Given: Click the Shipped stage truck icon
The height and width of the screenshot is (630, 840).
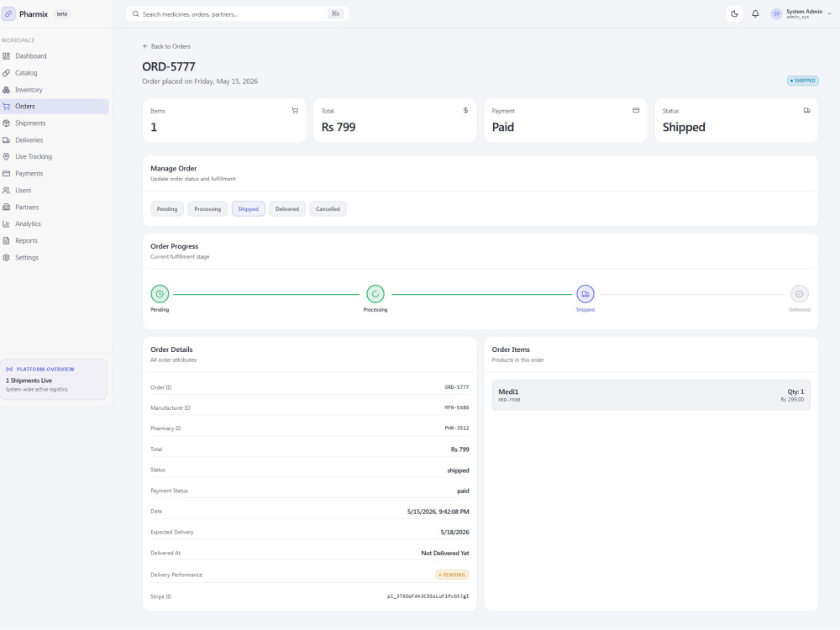Looking at the screenshot, I should pyautogui.click(x=585, y=294).
